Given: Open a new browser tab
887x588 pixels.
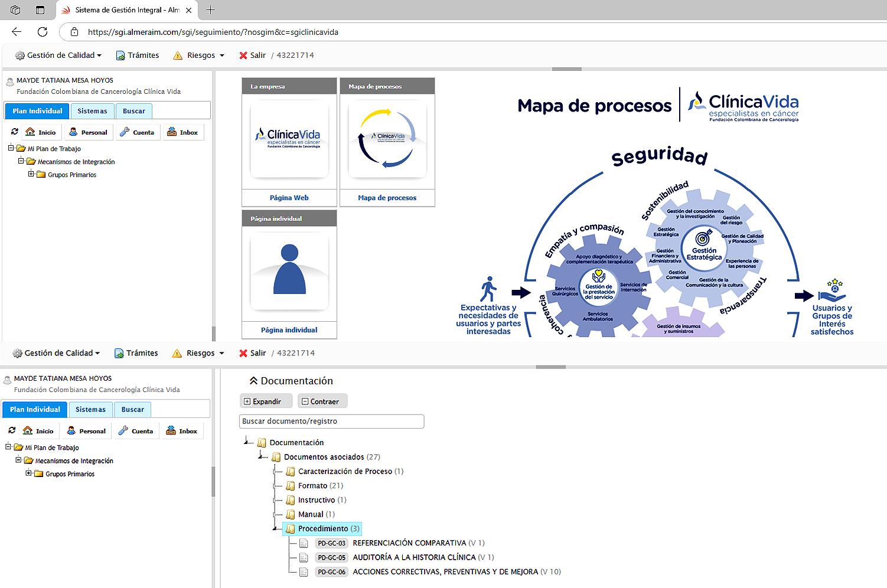Looking at the screenshot, I should pyautogui.click(x=210, y=10).
